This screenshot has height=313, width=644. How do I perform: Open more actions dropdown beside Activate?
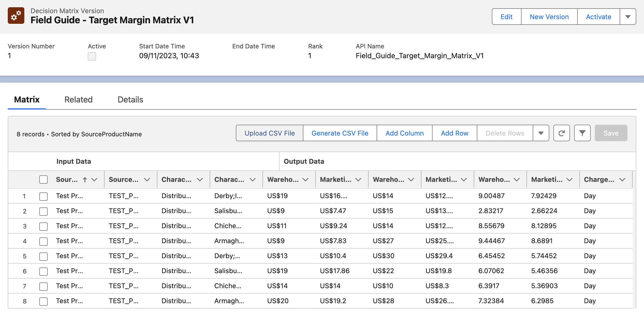[x=628, y=17]
